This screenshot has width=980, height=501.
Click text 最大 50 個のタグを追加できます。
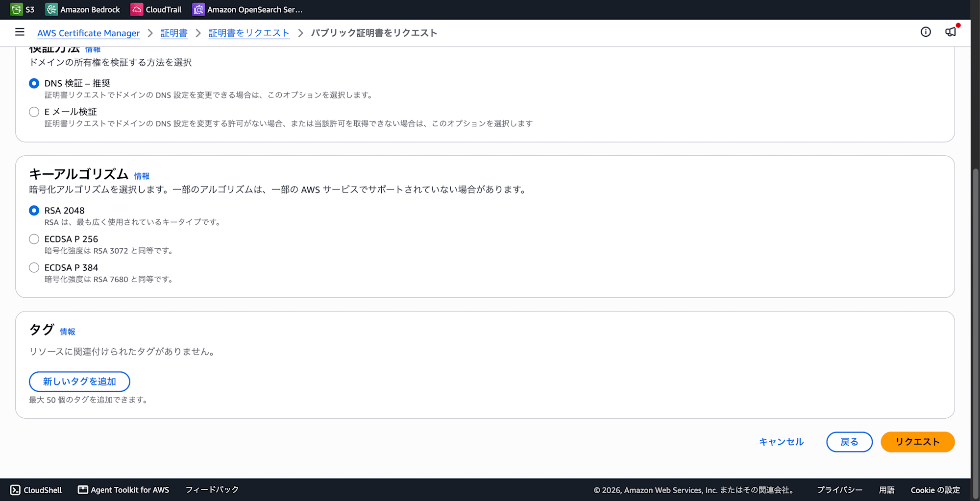(x=89, y=400)
